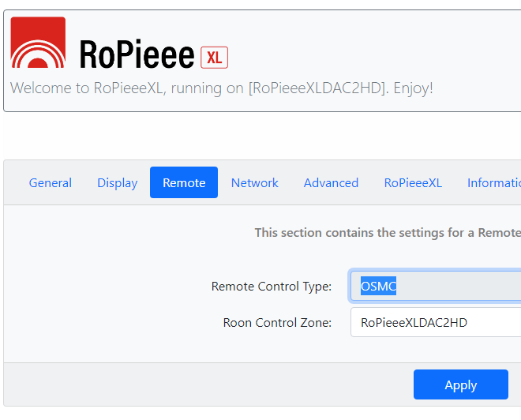Click the [RoPieeeXLDAC2HD] hostname in welcome banner
The width and height of the screenshot is (521, 420).
318,88
